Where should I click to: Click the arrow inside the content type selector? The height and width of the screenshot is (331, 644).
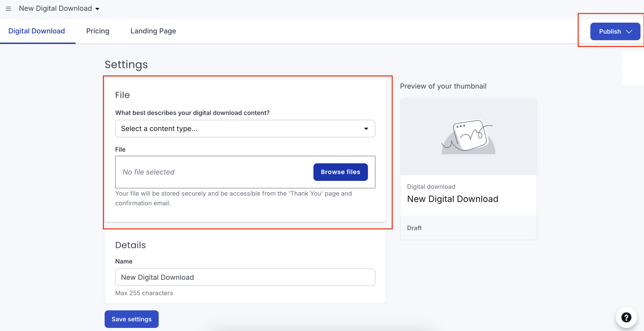367,129
